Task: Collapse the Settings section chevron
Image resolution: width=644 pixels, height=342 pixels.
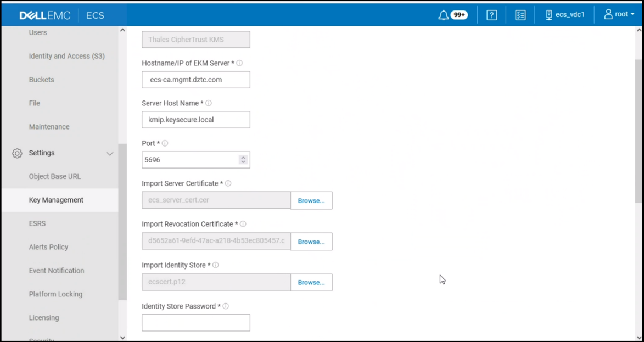Action: click(110, 154)
